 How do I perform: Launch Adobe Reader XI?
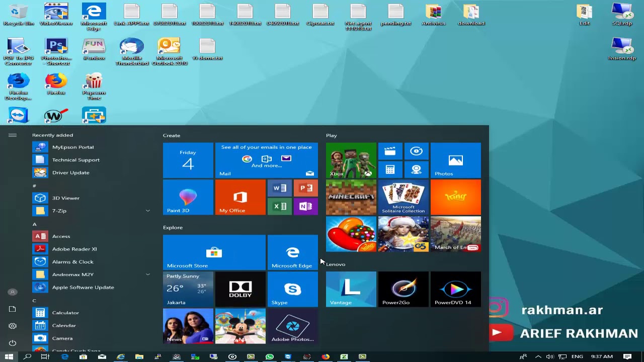93,249
